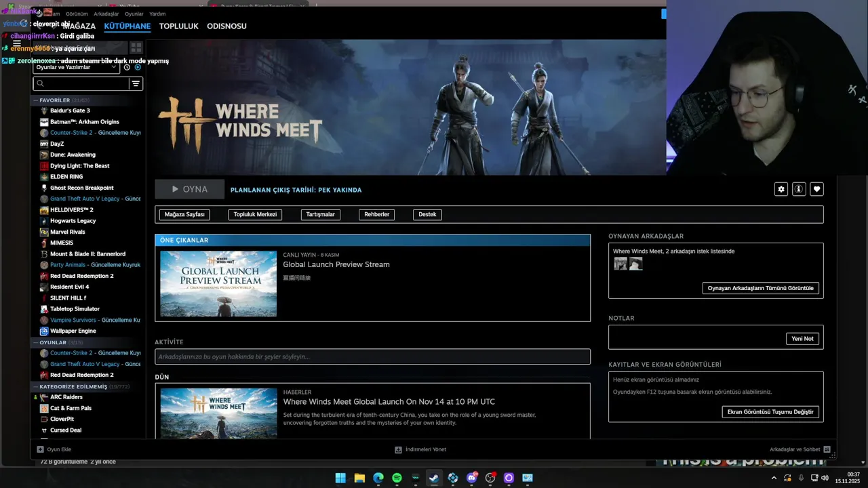The width and height of the screenshot is (868, 488).
Task: Launch Microsoft Edge from taskbar
Action: [378, 478]
